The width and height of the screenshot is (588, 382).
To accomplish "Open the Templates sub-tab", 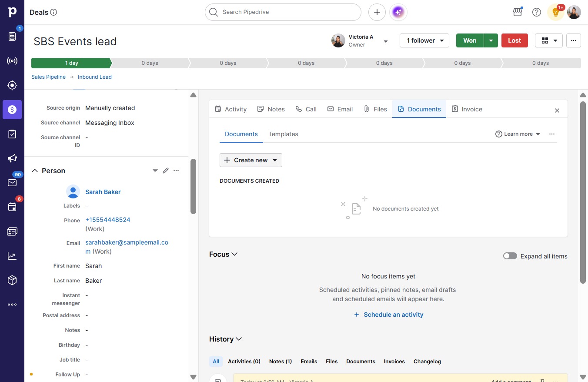I will 283,134.
